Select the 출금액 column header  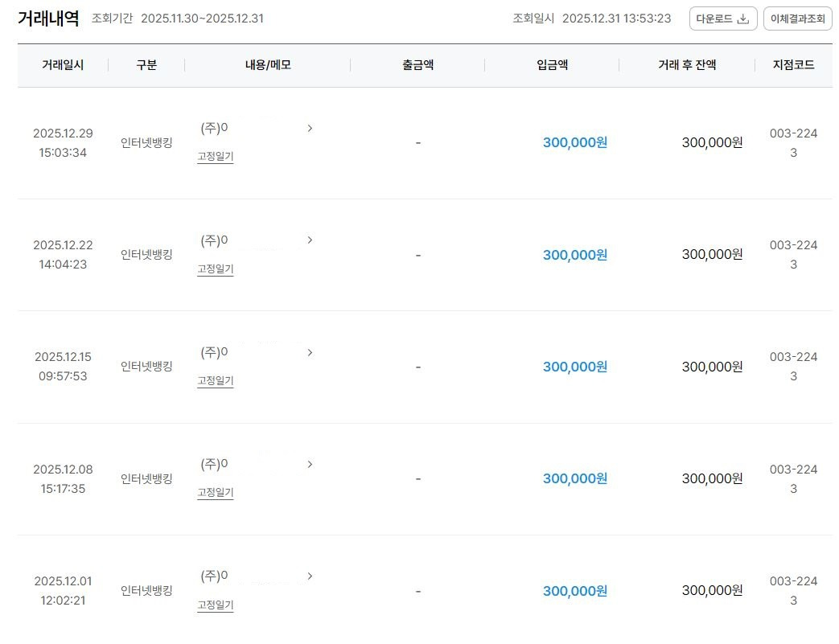[417, 65]
